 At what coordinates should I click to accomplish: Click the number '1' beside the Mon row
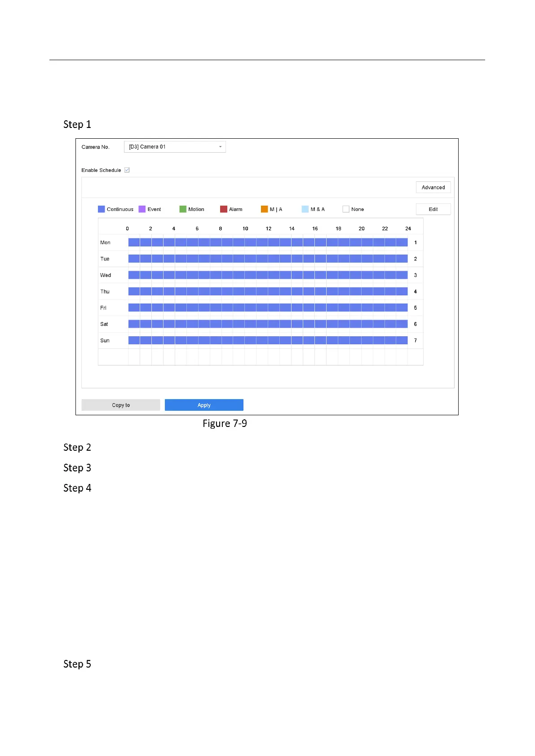point(416,242)
